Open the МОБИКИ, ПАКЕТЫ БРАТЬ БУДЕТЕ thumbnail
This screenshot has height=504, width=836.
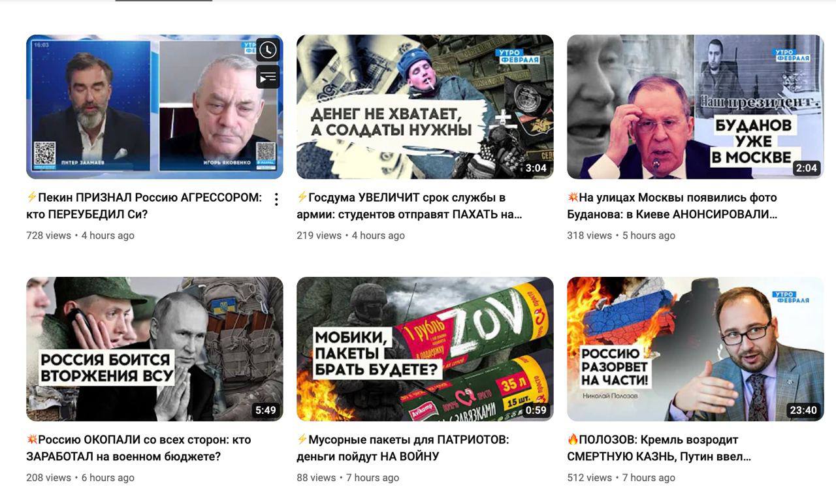point(425,349)
